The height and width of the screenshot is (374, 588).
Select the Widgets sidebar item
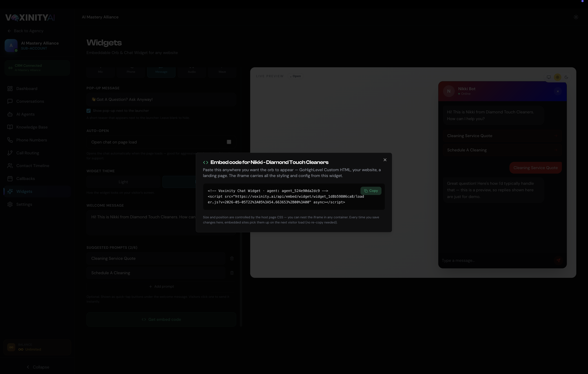point(37,191)
